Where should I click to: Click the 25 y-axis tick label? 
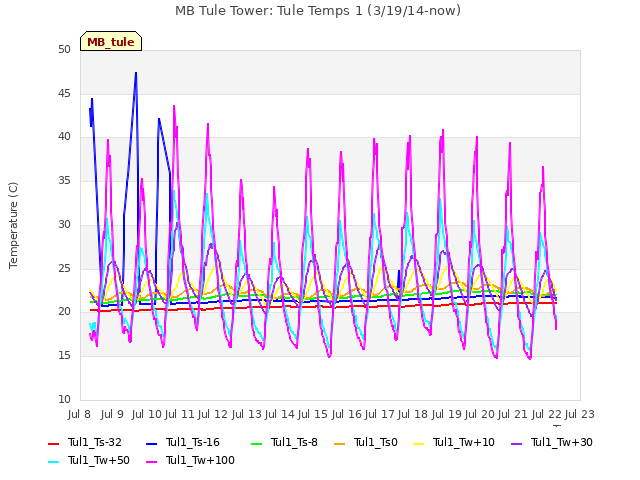tap(64, 268)
